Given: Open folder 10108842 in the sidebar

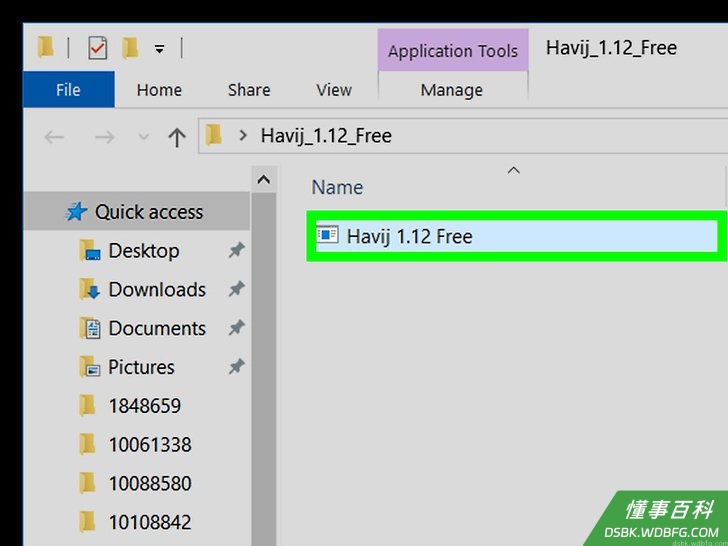Looking at the screenshot, I should click(150, 523).
